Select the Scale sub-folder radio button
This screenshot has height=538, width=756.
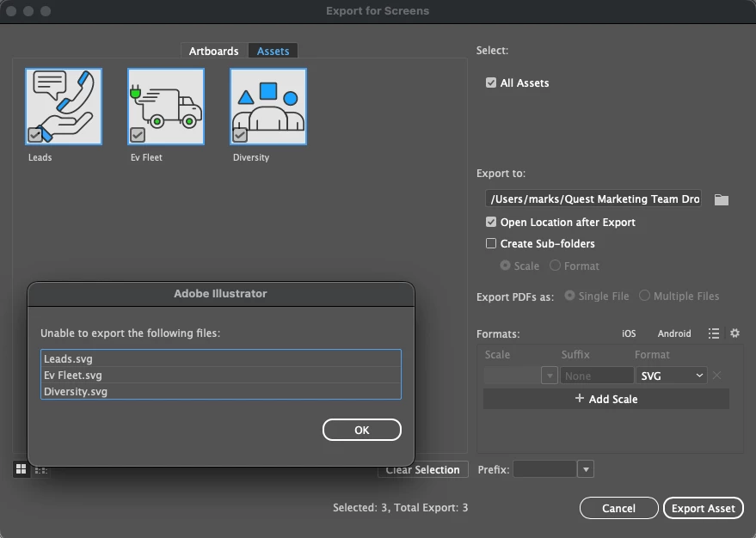point(505,266)
